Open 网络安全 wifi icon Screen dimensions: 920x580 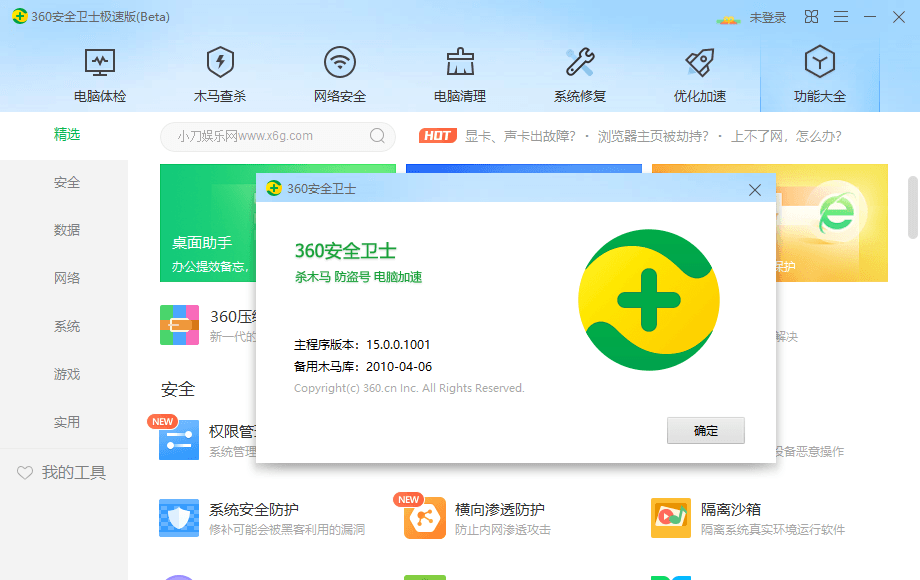[340, 63]
